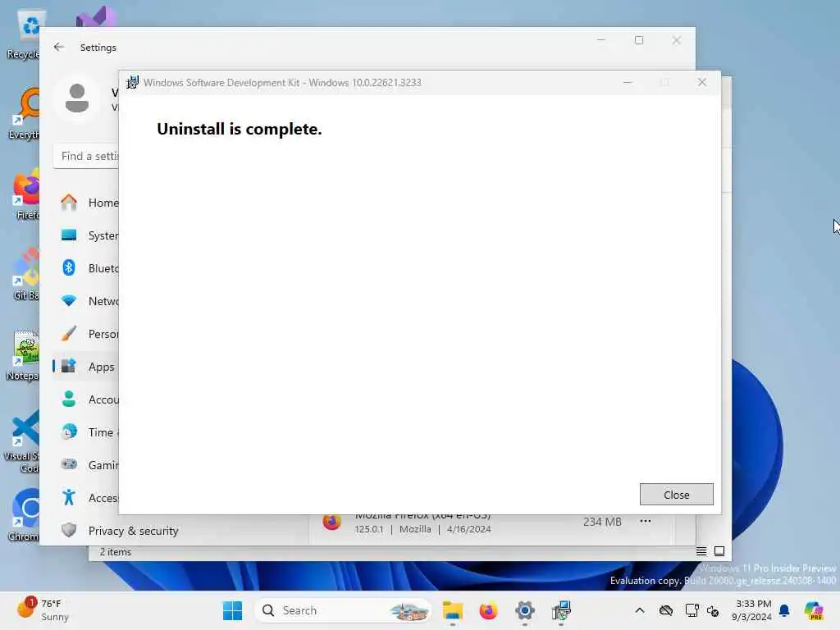The width and height of the screenshot is (840, 630).
Task: Click the Windows SDK installer taskbar icon
Action: pos(561,610)
